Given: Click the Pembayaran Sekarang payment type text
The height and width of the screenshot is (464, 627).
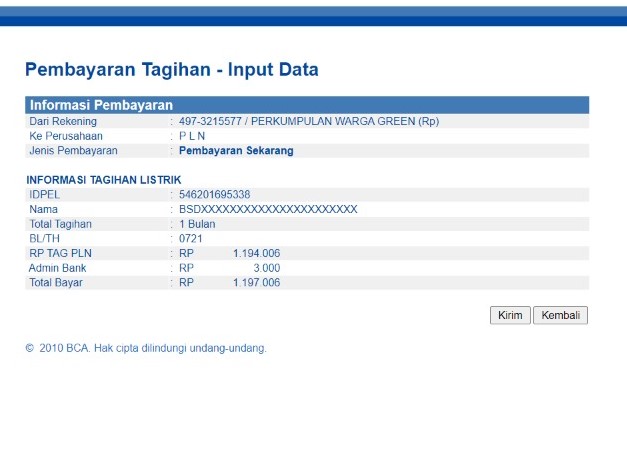Looking at the screenshot, I should click(236, 151).
